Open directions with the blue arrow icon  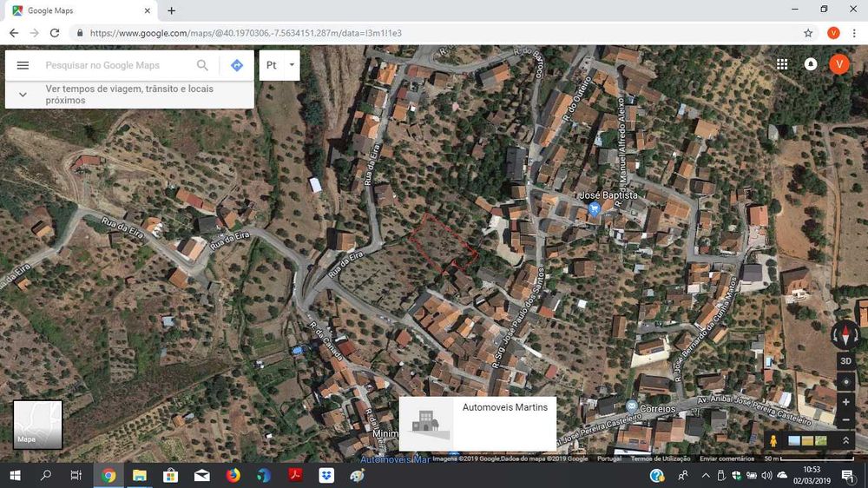point(237,65)
